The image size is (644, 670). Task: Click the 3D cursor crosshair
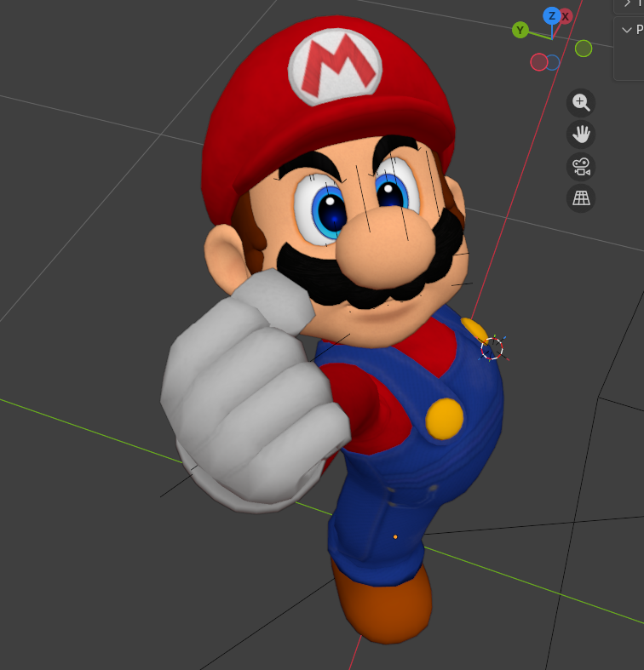tap(492, 348)
